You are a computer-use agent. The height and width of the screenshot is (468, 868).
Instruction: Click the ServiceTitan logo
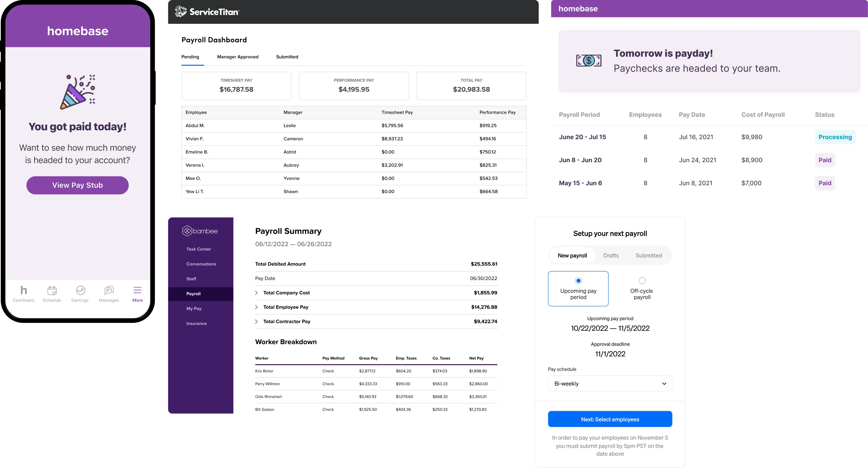pyautogui.click(x=207, y=12)
